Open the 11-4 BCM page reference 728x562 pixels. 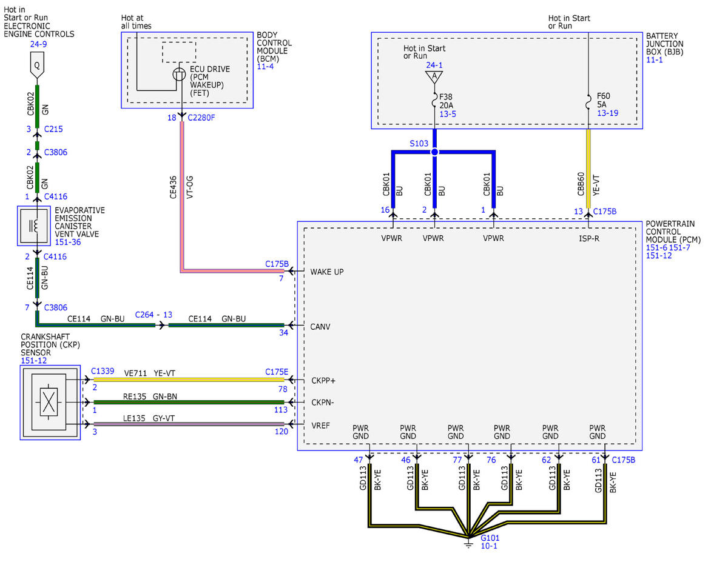(x=266, y=65)
